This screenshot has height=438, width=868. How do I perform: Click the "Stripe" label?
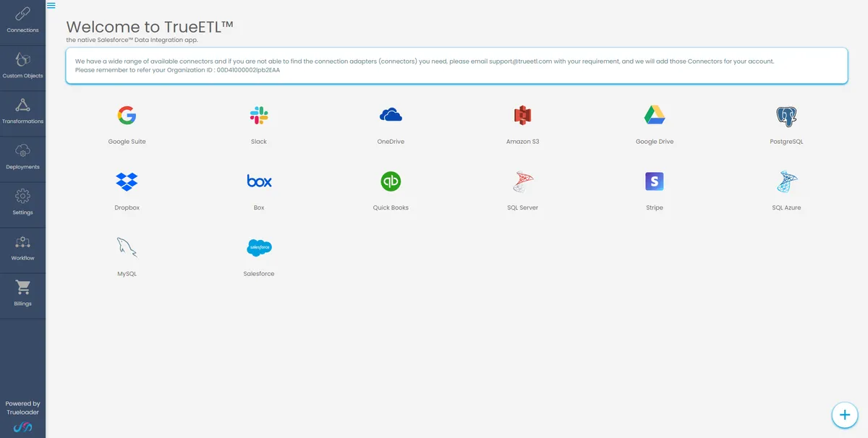(655, 207)
